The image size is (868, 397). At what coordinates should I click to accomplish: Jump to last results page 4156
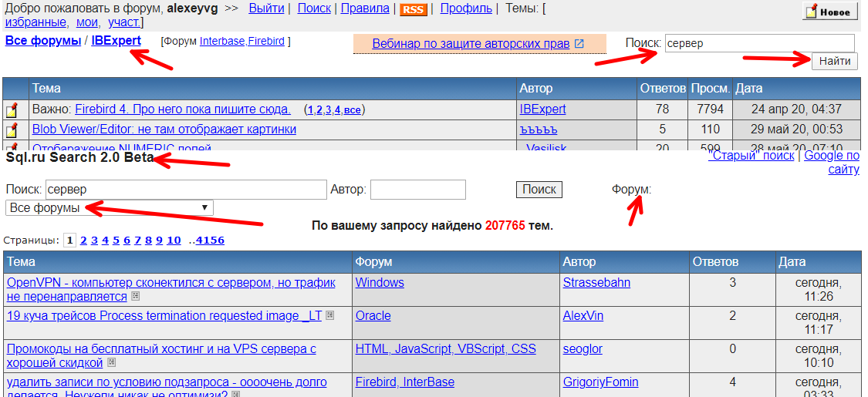pos(210,241)
